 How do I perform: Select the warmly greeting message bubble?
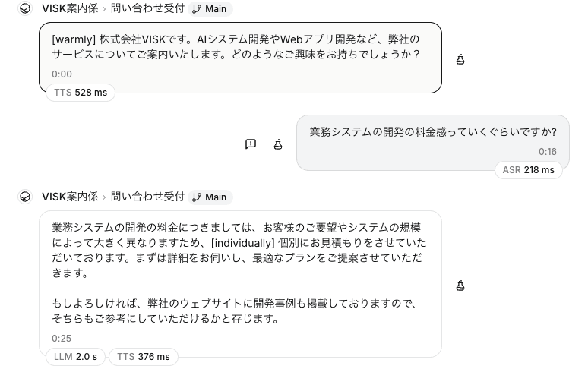240,58
